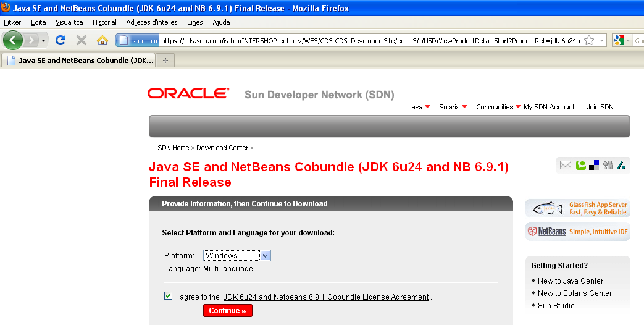Click the Sun Developer Network (SDN) heading
644x325 pixels.
point(319,95)
